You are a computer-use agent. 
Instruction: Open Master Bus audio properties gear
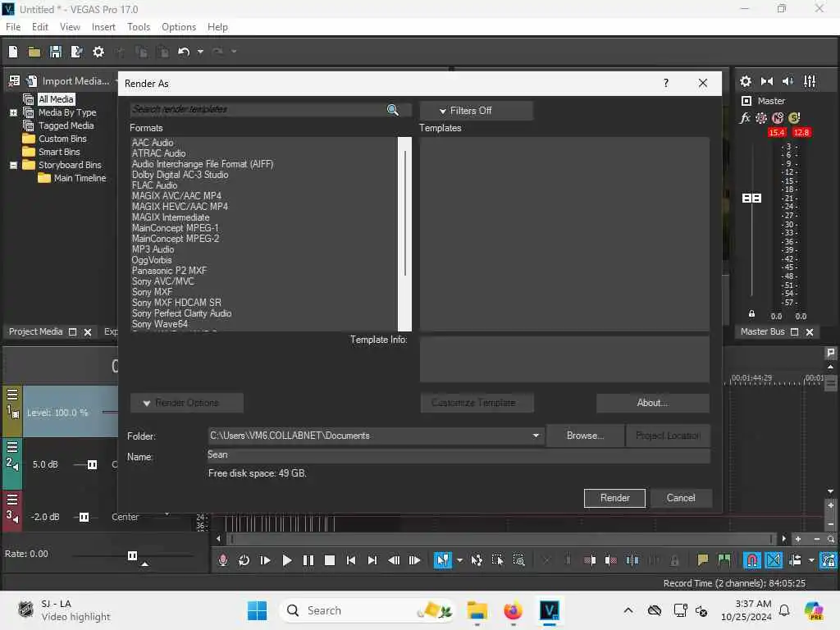click(746, 81)
